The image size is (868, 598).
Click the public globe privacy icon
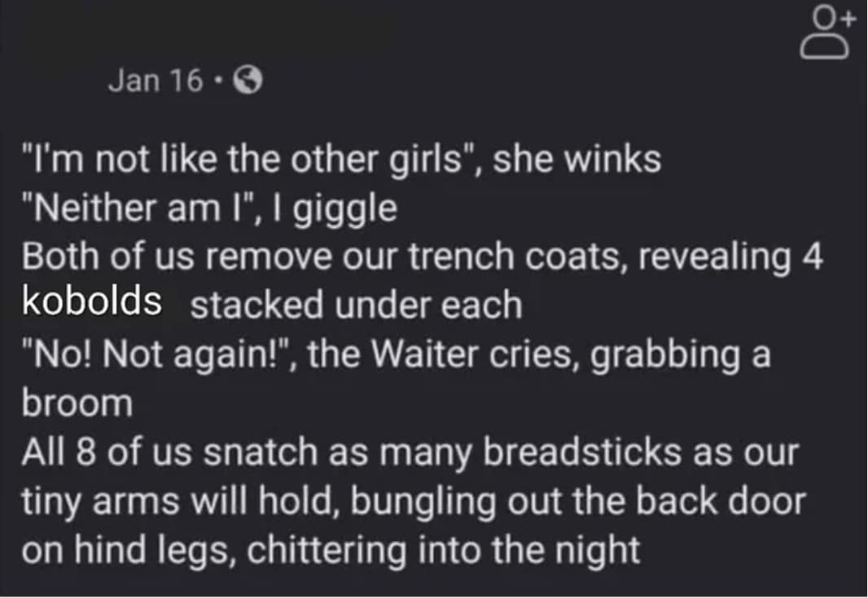point(248,80)
